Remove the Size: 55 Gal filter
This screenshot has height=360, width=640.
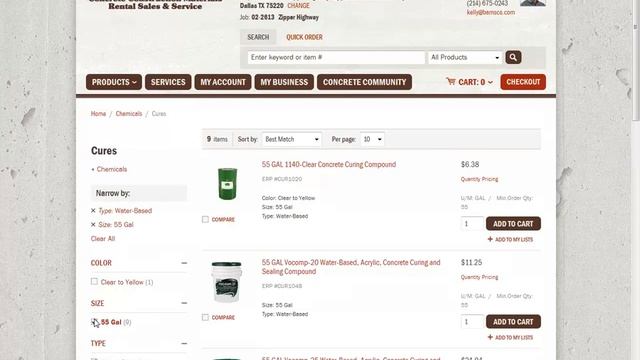(x=93, y=224)
